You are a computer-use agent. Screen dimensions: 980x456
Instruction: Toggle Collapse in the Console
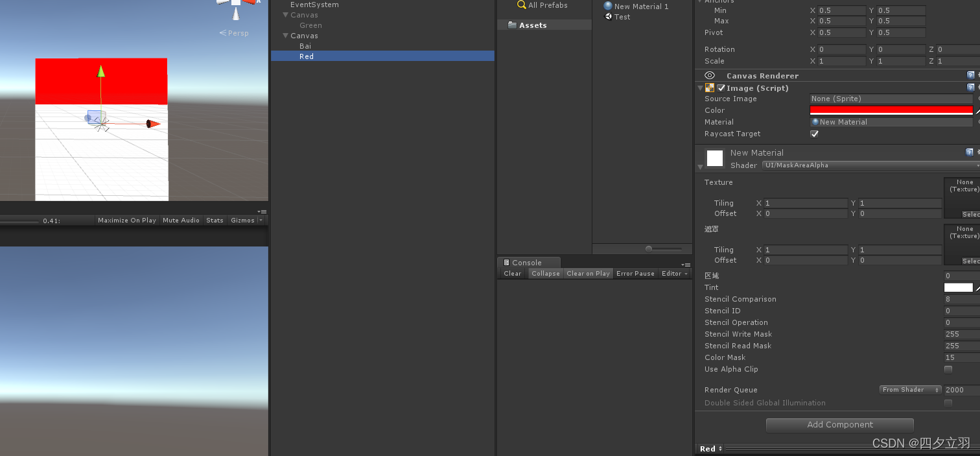(546, 274)
